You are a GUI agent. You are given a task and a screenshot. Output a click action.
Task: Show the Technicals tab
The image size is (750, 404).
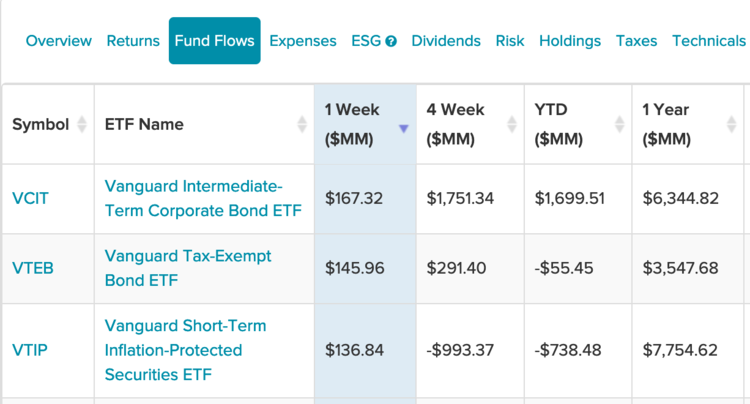point(709,41)
